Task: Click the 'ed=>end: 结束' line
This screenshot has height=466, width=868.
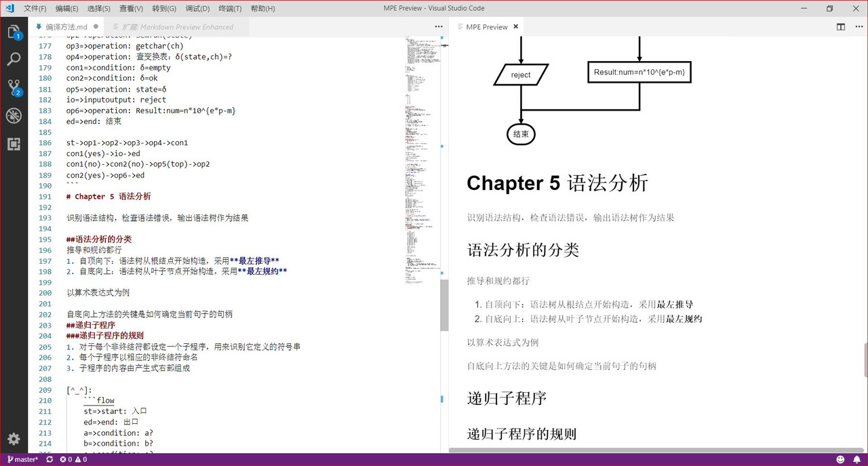Action: tap(94, 121)
